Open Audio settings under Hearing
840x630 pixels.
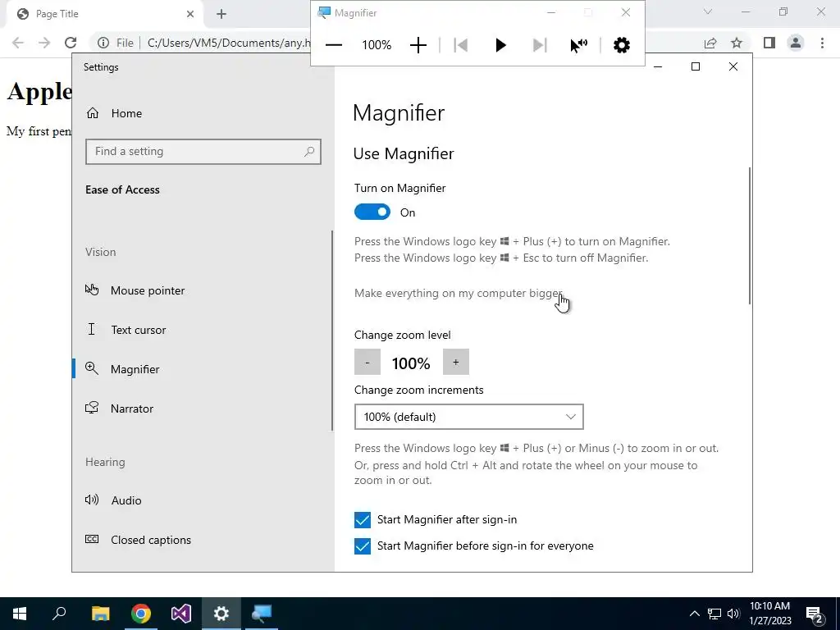[202, 500]
